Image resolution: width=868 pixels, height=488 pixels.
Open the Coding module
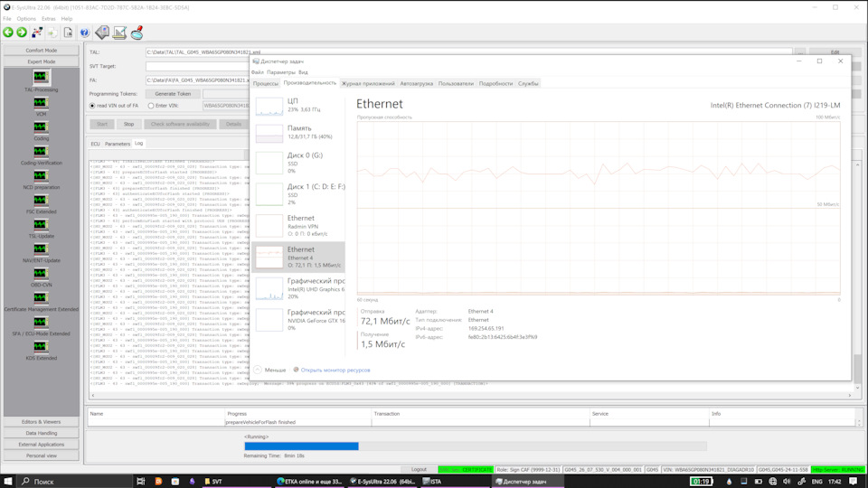coord(41,130)
